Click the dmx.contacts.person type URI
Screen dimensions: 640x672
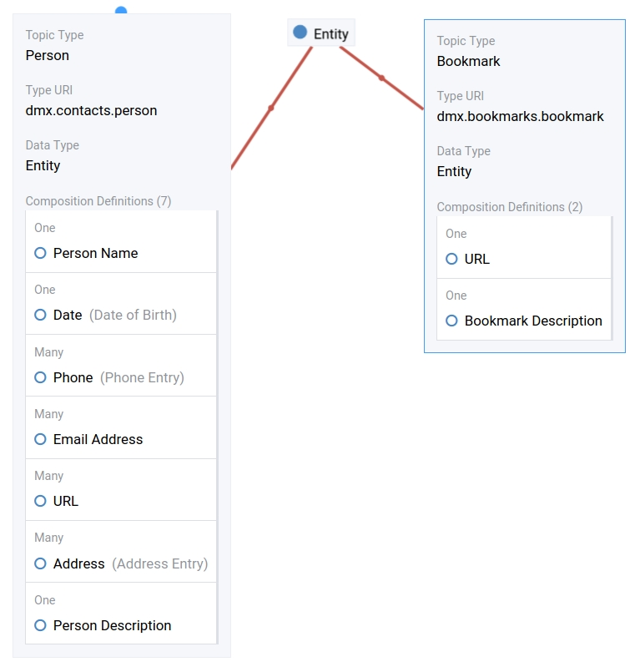pyautogui.click(x=91, y=110)
